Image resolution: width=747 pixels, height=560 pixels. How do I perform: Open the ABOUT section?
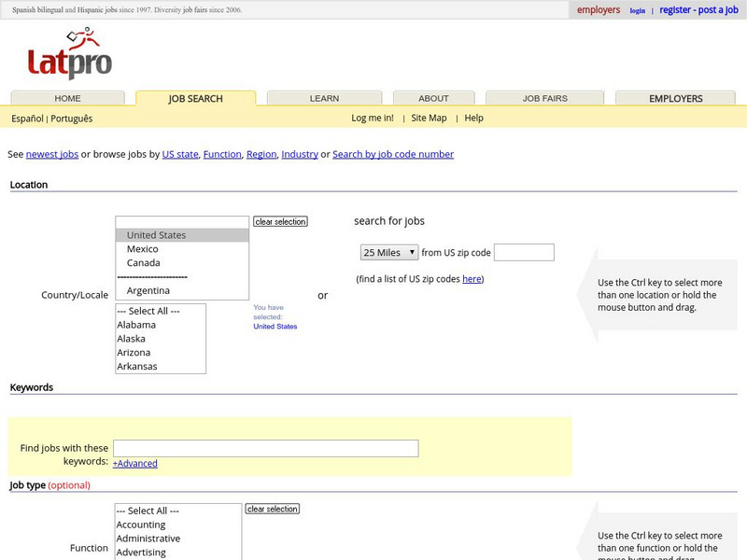pyautogui.click(x=433, y=97)
